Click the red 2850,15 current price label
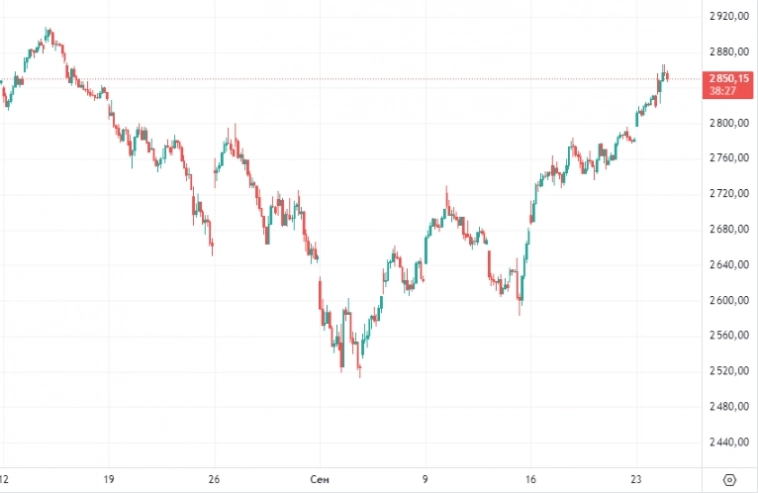The width and height of the screenshot is (758, 493). [x=729, y=78]
